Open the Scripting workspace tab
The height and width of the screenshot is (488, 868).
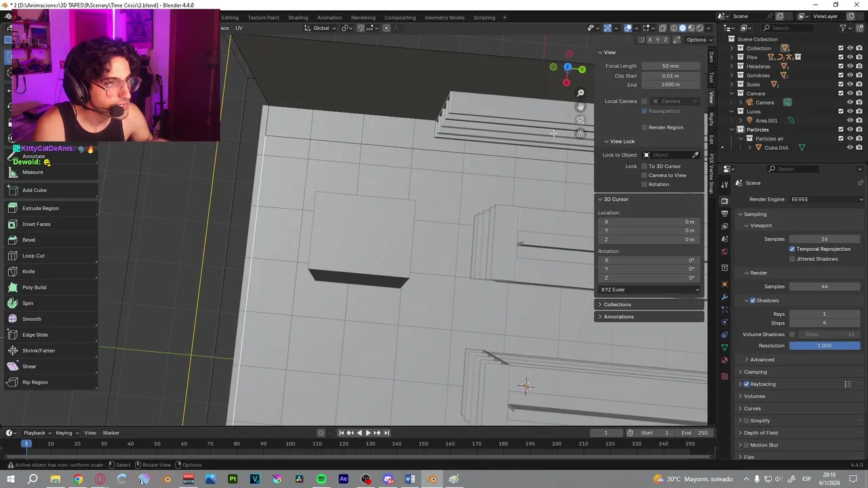click(484, 18)
